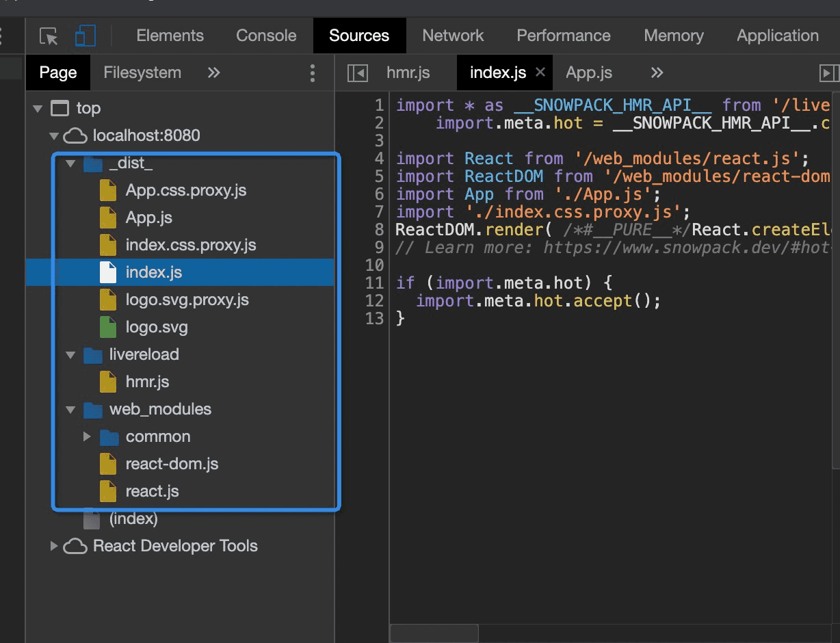The height and width of the screenshot is (643, 840).
Task: Click the hide debugger pane icon
Action: click(828, 73)
